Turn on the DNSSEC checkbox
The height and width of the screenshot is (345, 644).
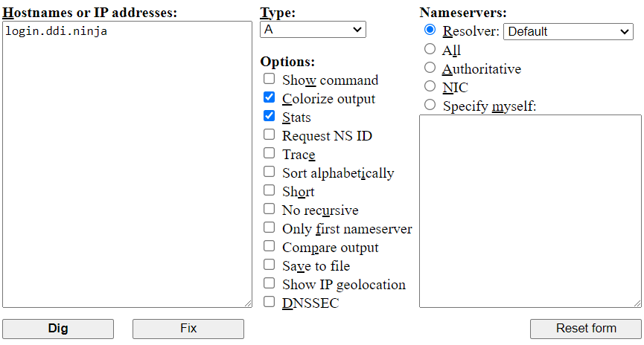(269, 302)
